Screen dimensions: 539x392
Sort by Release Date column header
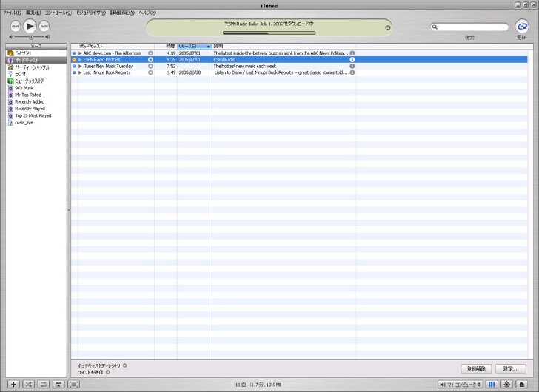point(195,46)
